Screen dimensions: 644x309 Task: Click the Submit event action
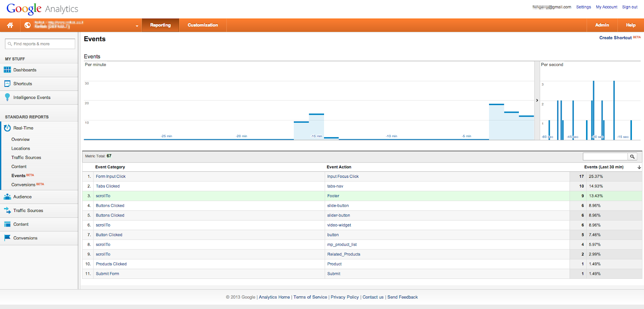334,274
